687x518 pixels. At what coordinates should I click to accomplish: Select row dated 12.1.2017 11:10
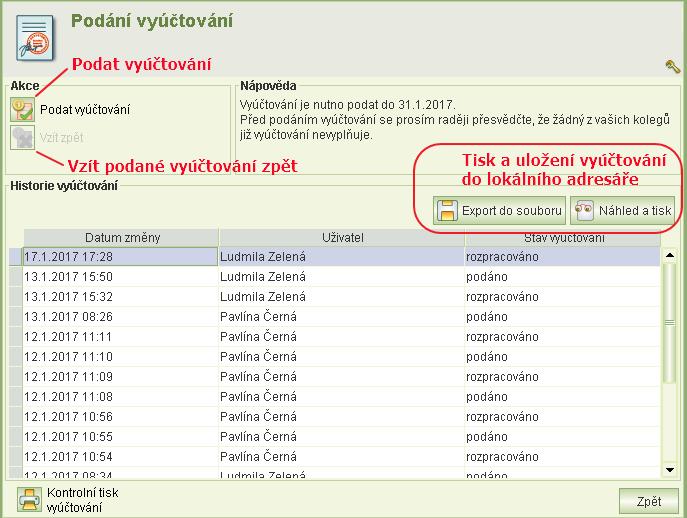pyautogui.click(x=335, y=357)
